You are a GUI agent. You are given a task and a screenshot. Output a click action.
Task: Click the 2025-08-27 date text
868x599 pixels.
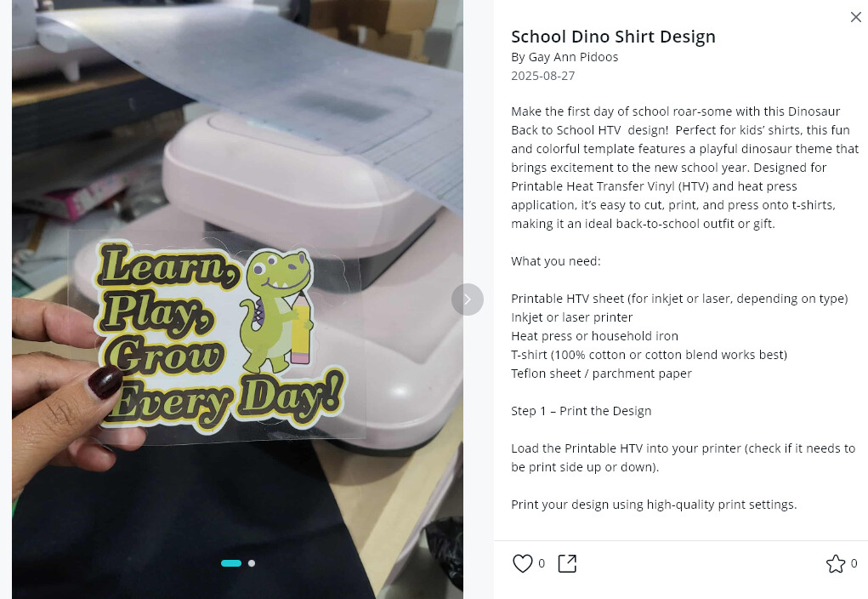click(542, 76)
